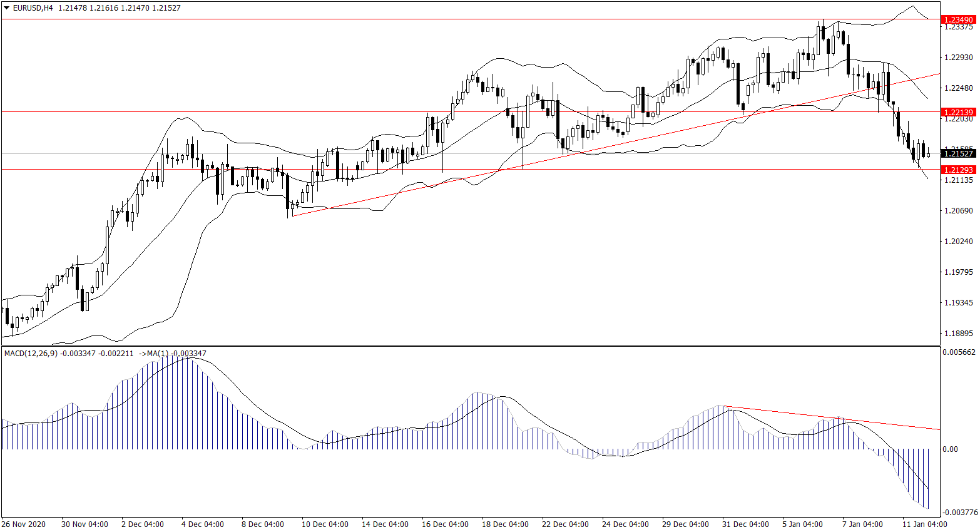The image size is (980, 532).
Task: Select the red 1.22139 price level label
Action: [958, 112]
